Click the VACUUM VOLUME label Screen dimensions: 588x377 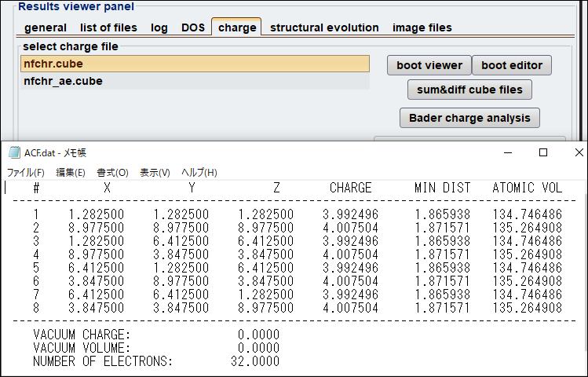(82, 348)
